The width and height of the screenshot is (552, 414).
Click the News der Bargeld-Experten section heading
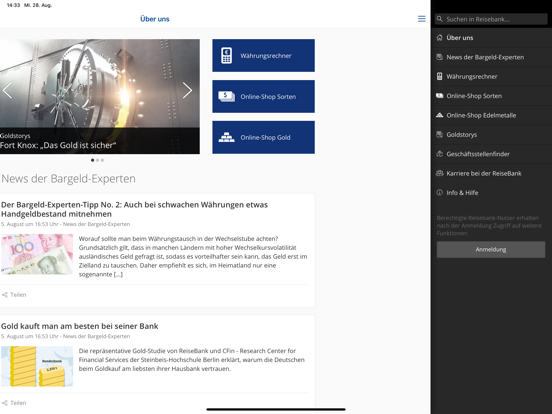tap(68, 179)
